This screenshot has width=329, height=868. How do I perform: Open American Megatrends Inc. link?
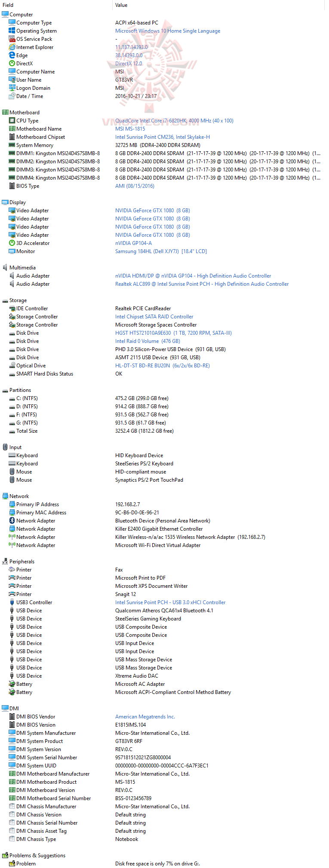pyautogui.click(x=145, y=717)
